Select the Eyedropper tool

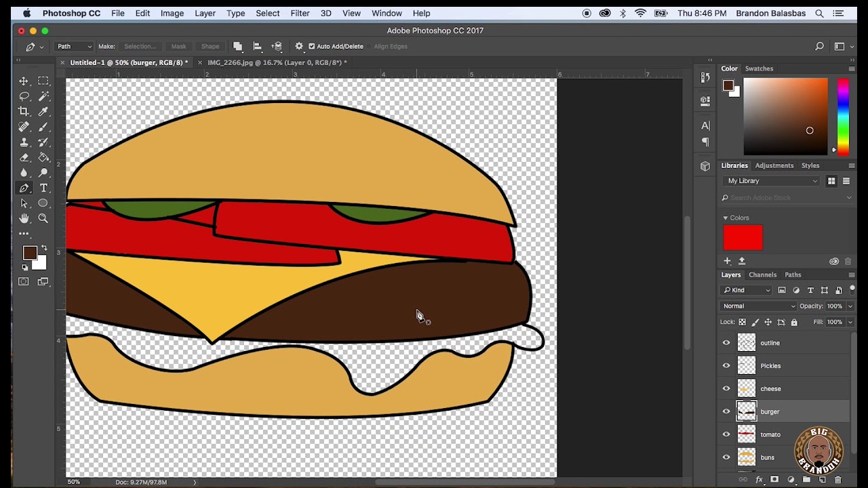43,111
